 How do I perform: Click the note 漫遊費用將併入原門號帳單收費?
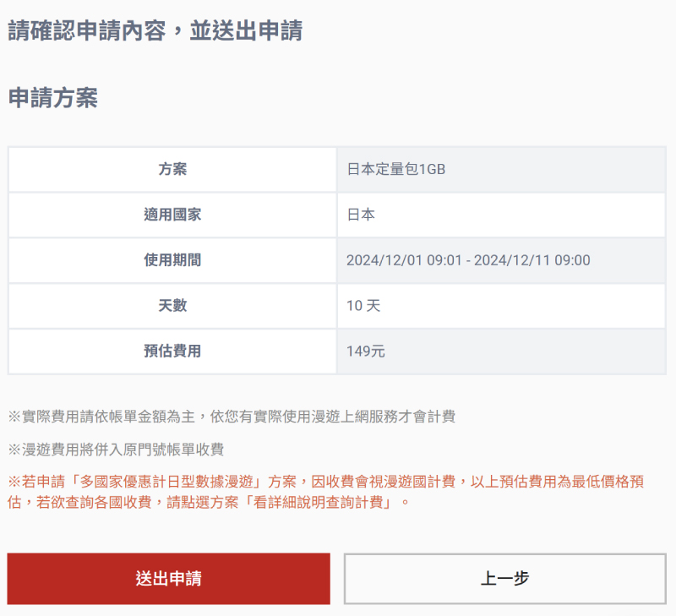pos(116,450)
